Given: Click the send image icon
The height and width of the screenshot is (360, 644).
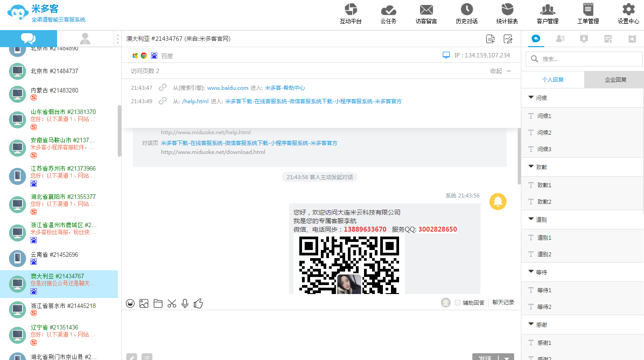Looking at the screenshot, I should [144, 303].
